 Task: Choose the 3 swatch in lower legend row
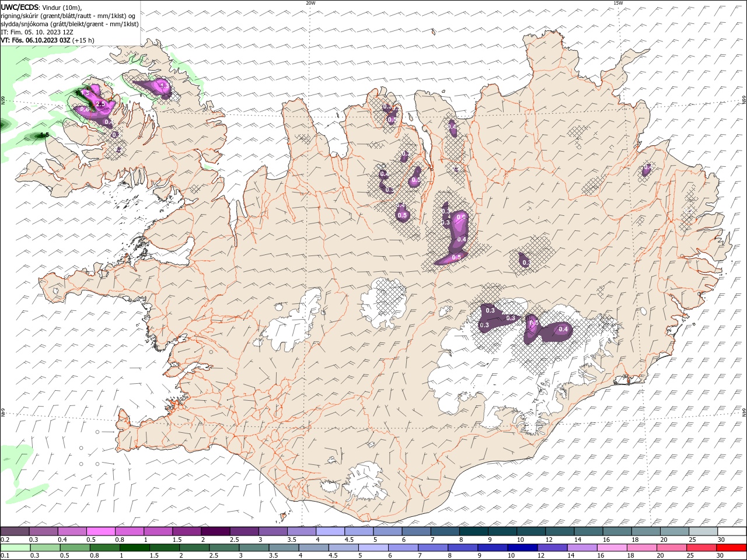point(253,548)
